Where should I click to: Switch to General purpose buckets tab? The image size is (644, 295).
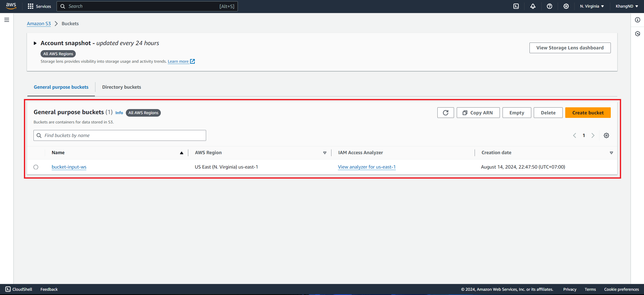click(61, 87)
